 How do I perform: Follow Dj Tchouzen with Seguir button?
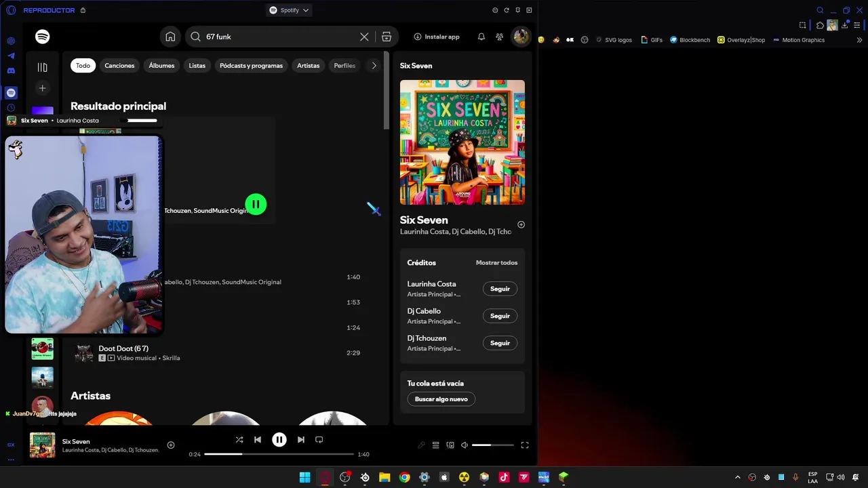coord(500,343)
